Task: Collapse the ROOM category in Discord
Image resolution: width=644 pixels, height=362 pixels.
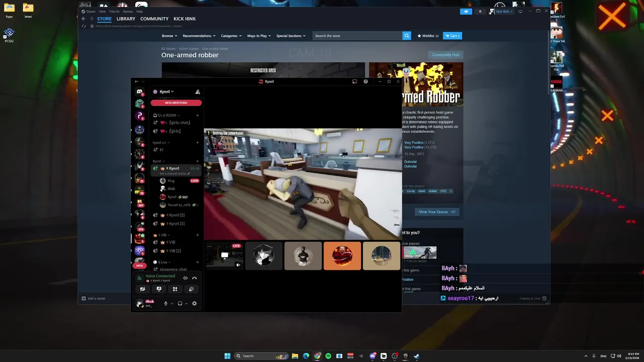Action: 166,115
